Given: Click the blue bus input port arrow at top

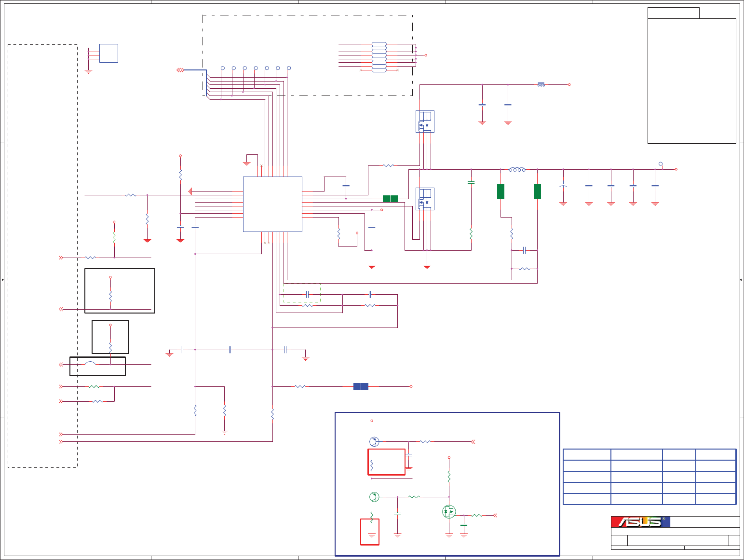Looking at the screenshot, I should (x=180, y=70).
